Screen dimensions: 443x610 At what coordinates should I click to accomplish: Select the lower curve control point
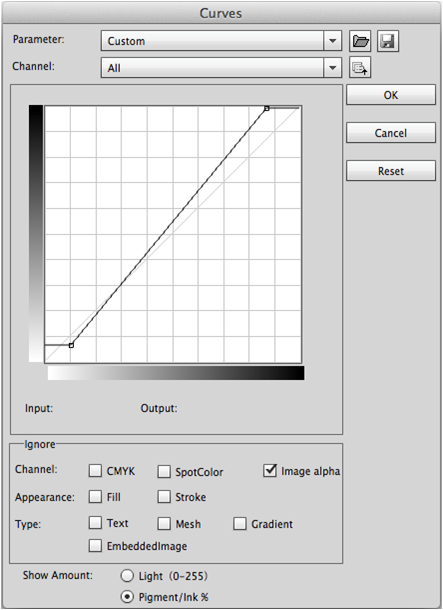click(x=71, y=345)
